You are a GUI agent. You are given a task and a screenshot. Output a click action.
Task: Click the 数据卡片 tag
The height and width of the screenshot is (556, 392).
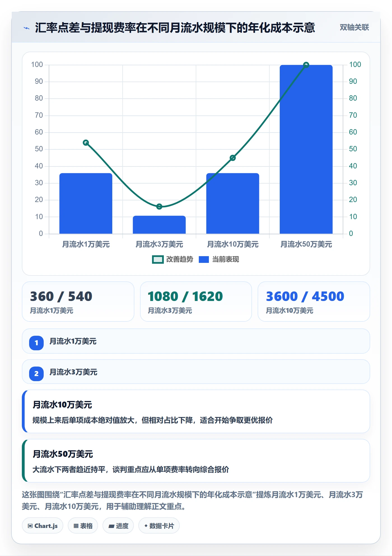coord(159,526)
